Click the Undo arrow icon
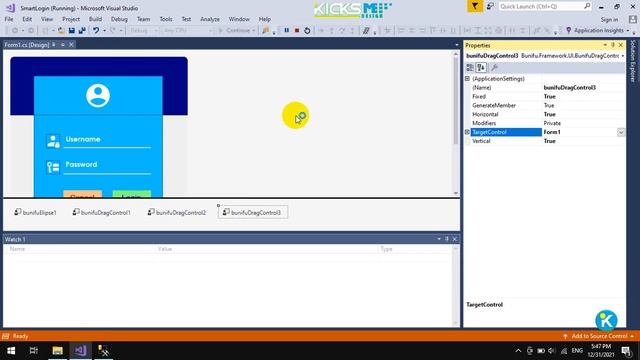Image resolution: width=640 pixels, height=360 pixels. point(96,31)
